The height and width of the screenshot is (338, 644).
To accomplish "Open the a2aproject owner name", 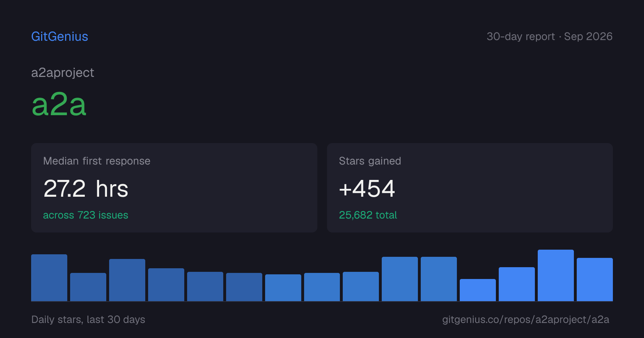I will click(63, 73).
